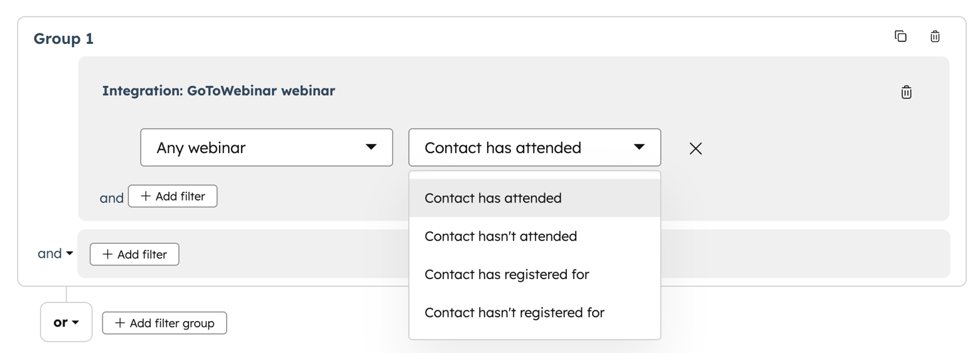The width and height of the screenshot is (980, 353).
Task: Pick 'Contact has registered for' option
Action: pyautogui.click(x=506, y=274)
